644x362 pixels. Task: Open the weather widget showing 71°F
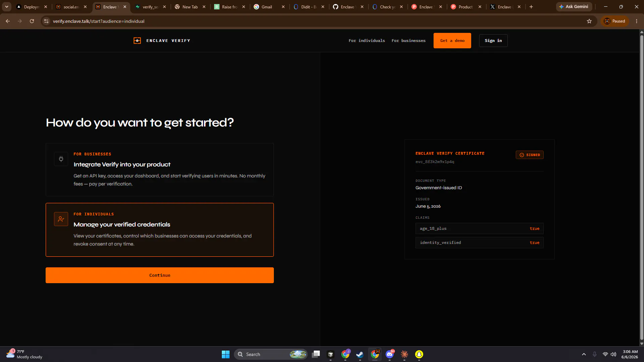tap(24, 354)
